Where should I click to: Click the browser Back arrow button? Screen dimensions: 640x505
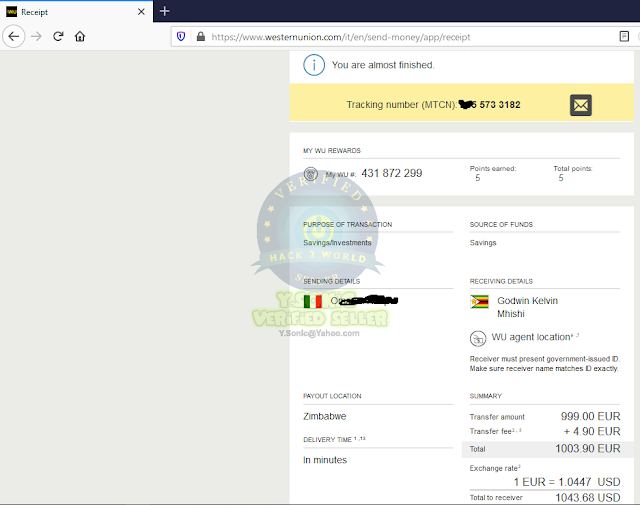point(14,36)
